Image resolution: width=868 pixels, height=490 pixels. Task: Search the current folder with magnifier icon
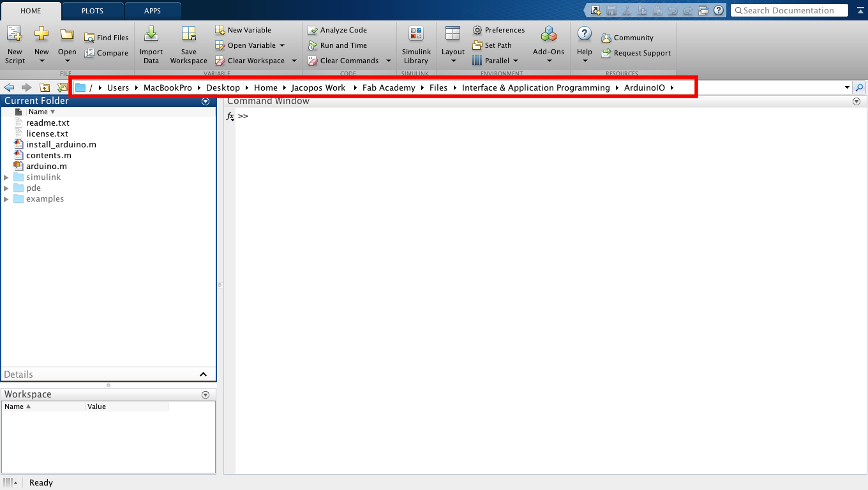[x=859, y=87]
